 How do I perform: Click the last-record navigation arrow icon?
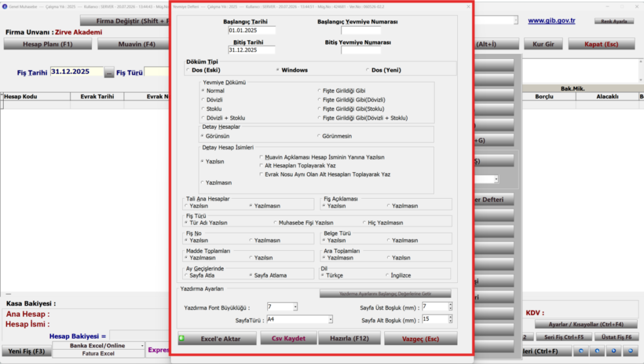pyautogui.click(x=630, y=351)
